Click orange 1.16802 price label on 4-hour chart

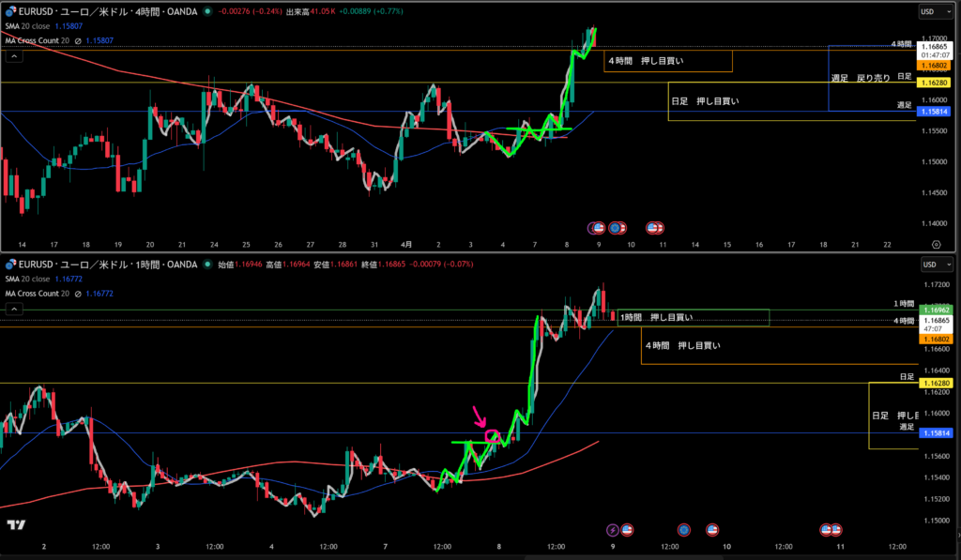coord(933,66)
